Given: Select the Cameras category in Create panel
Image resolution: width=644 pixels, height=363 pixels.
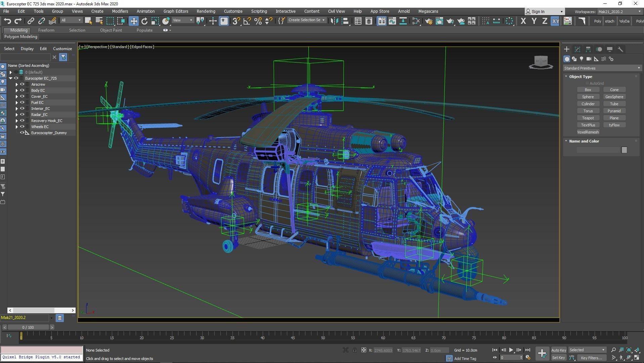Looking at the screenshot, I should pyautogui.click(x=589, y=59).
